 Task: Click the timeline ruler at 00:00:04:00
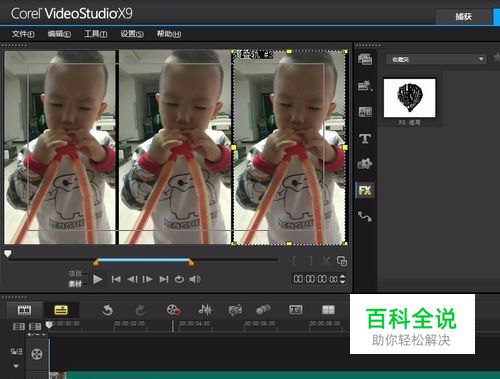tap(195, 324)
